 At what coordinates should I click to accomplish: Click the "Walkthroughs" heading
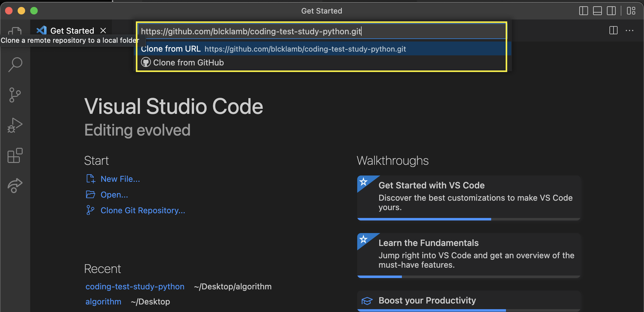[393, 161]
